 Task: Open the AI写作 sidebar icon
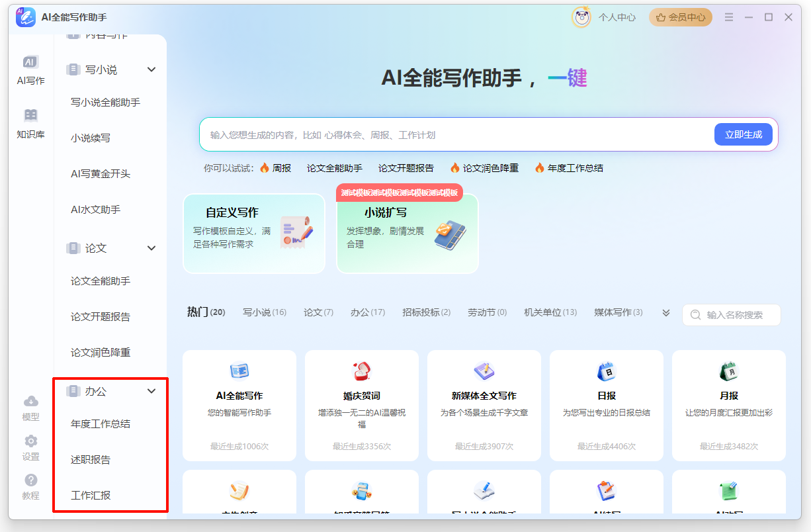[30, 62]
